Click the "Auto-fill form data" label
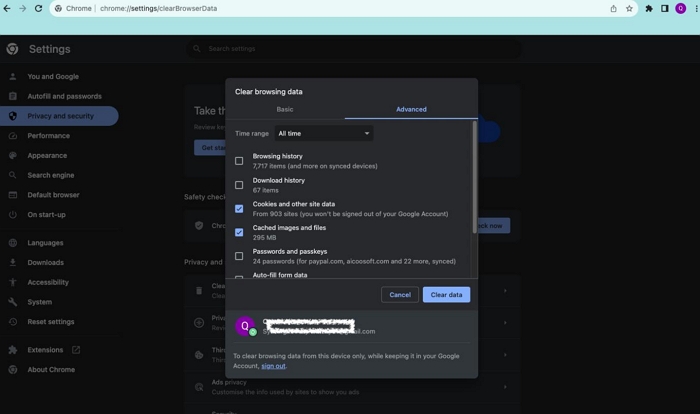The width and height of the screenshot is (700, 414). pyautogui.click(x=280, y=275)
